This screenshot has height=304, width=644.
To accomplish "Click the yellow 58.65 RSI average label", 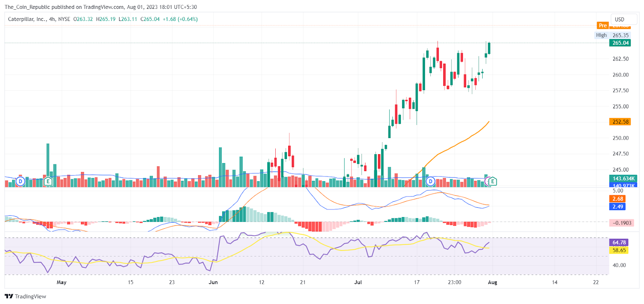I will (619, 250).
